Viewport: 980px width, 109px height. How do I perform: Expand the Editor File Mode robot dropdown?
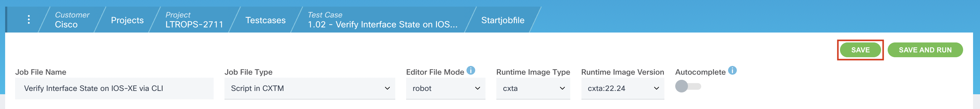click(445, 89)
